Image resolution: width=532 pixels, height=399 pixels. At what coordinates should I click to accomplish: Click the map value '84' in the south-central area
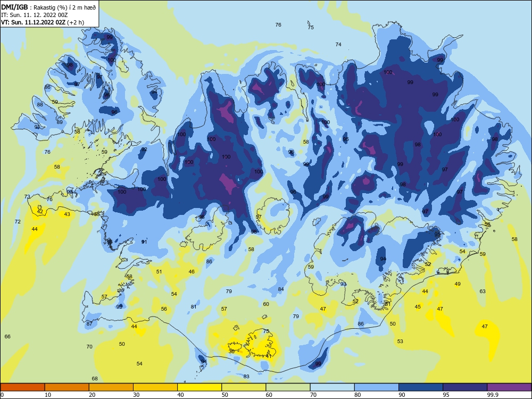pos(281,289)
